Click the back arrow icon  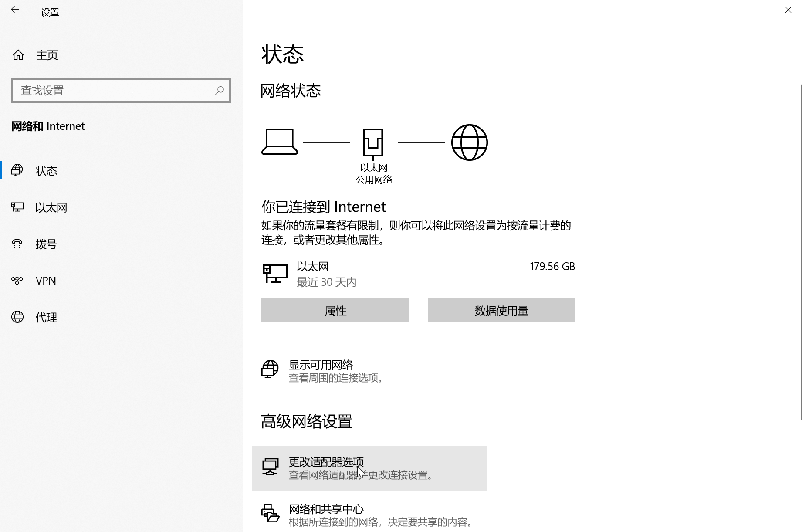coord(15,10)
